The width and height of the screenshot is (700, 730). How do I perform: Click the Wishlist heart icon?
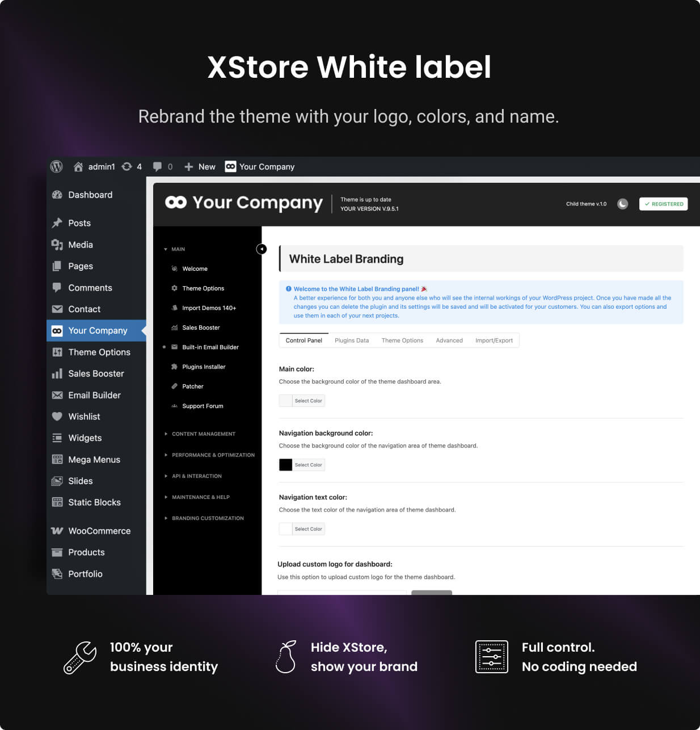57,417
